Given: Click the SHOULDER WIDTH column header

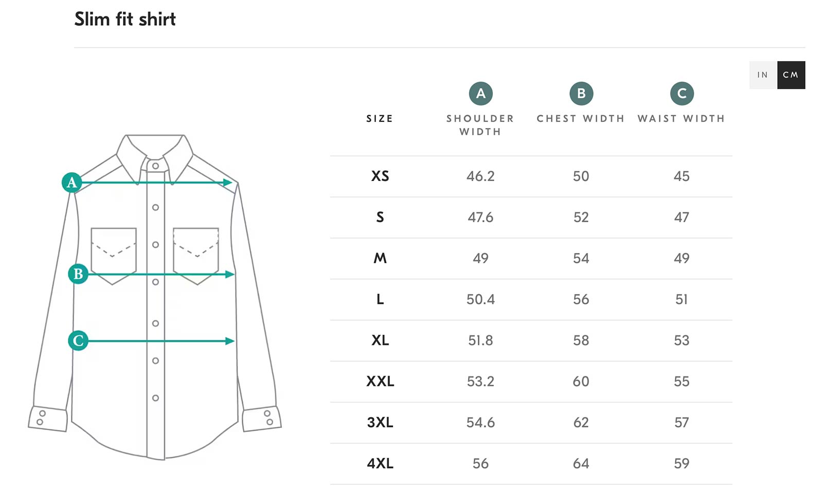Looking at the screenshot, I should coord(480,125).
